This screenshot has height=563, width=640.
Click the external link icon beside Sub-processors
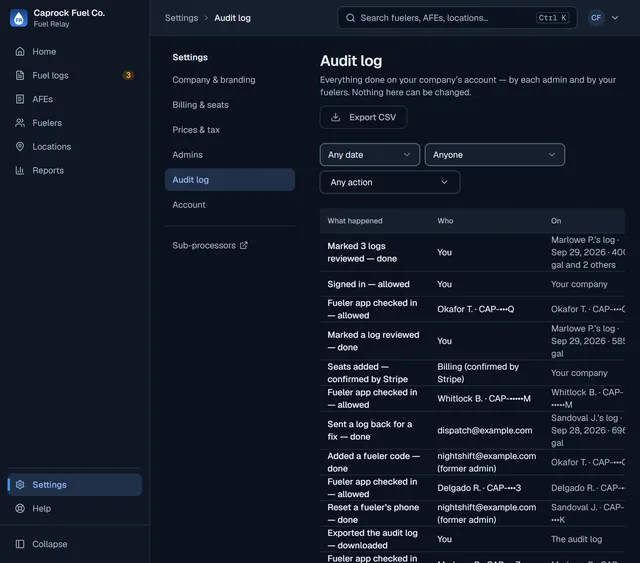click(x=244, y=245)
